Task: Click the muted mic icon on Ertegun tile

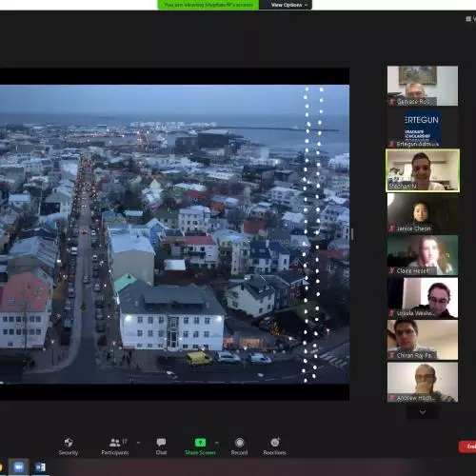Action: pyautogui.click(x=392, y=144)
